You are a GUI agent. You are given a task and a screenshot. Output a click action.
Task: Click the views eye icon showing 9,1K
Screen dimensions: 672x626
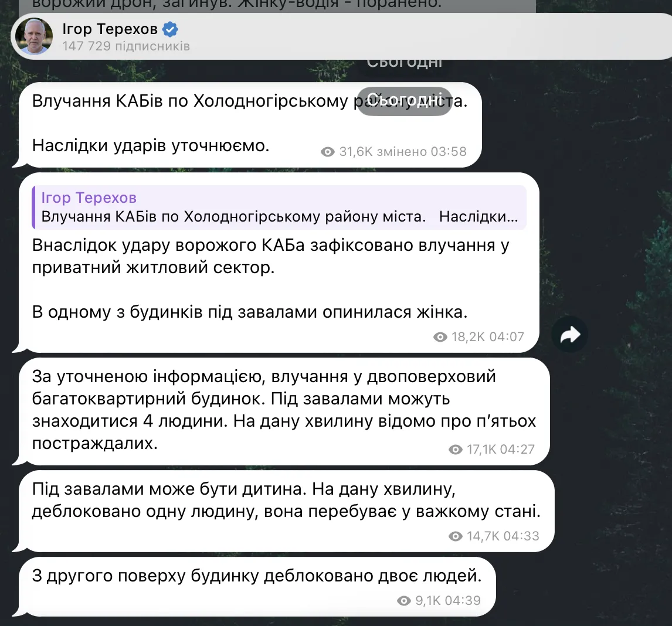tap(404, 601)
